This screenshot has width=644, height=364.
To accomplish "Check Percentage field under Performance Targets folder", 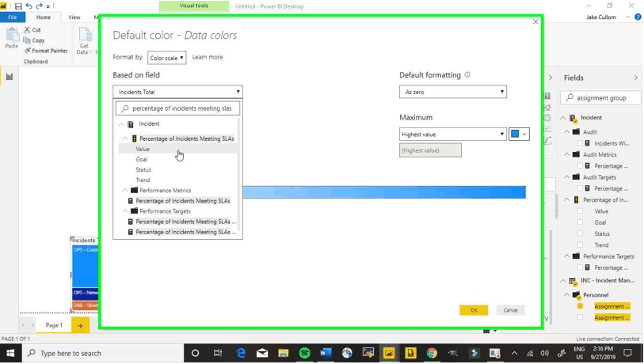I will [580, 267].
